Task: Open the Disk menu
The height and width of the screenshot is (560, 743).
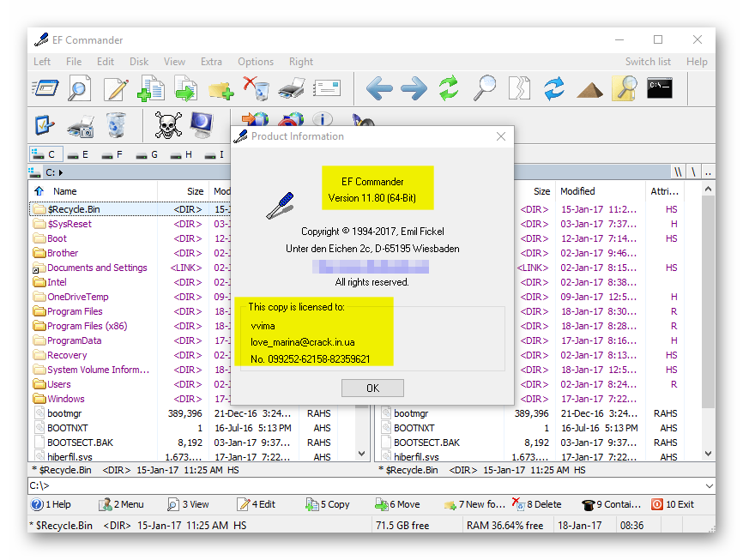Action: coord(139,62)
